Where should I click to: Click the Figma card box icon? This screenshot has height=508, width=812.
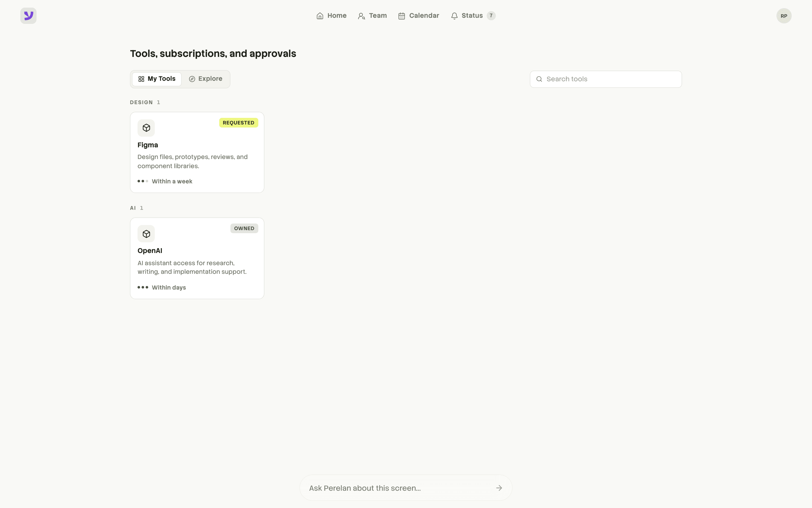(146, 128)
